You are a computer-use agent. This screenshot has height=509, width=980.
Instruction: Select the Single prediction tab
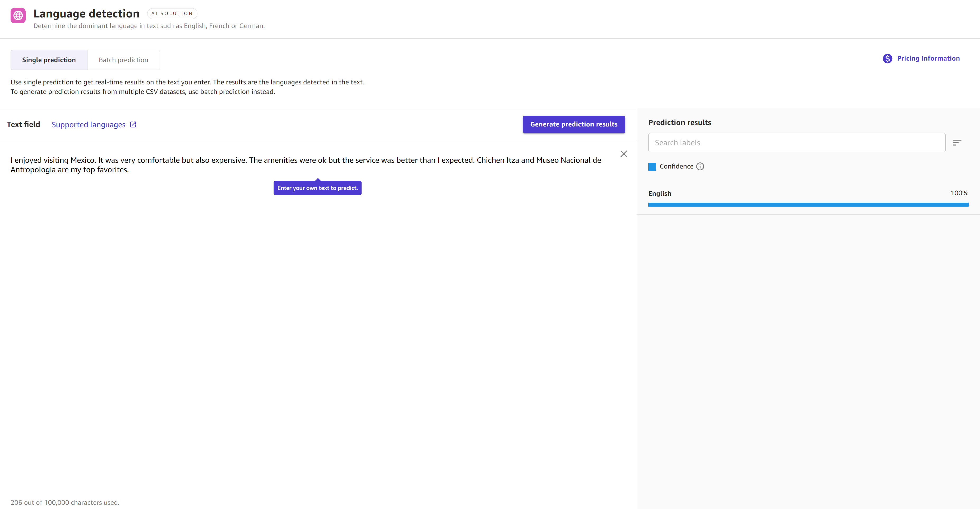[49, 60]
